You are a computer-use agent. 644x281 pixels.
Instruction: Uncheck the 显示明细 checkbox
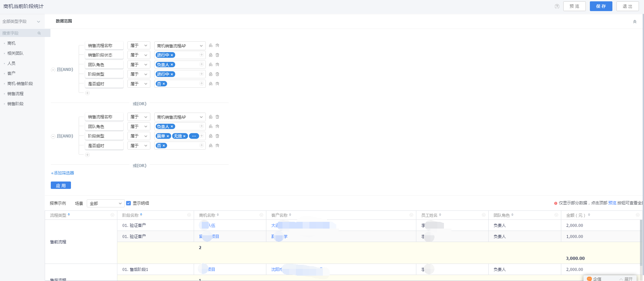pos(128,203)
